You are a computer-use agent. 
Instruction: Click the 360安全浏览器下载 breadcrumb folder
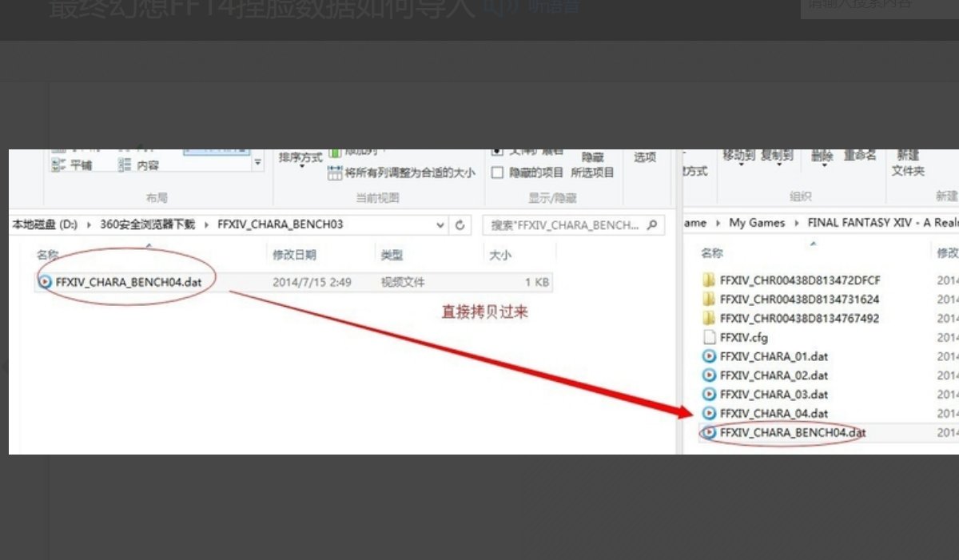click(147, 224)
